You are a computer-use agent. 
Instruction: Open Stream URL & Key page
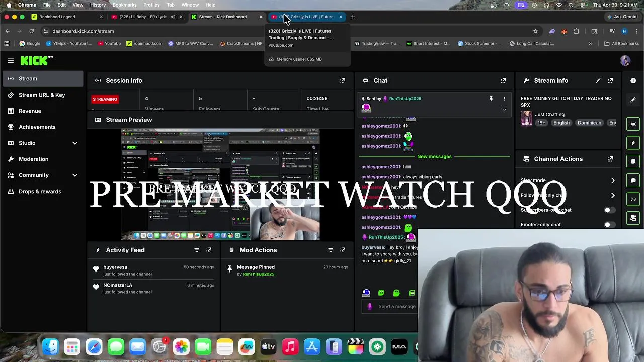point(43,95)
